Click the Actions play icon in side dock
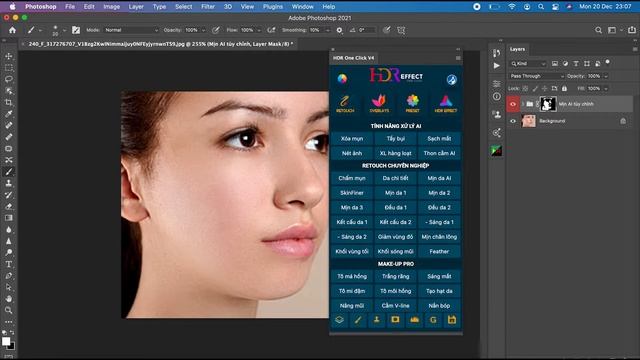The image size is (640, 360). 496,66
